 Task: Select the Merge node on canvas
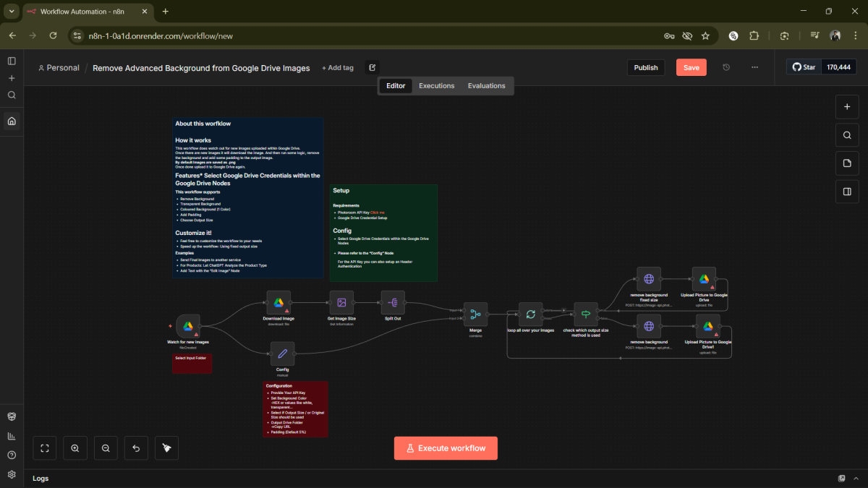tap(475, 314)
